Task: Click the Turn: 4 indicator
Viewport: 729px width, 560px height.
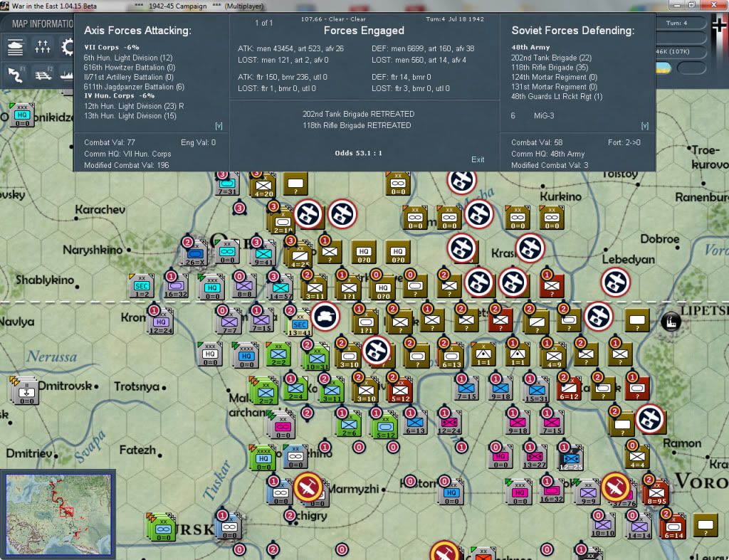Action: pos(676,23)
